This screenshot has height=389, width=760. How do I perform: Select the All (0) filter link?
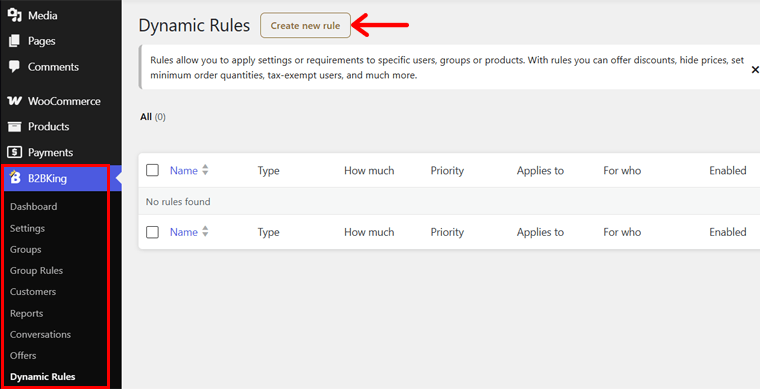(x=153, y=117)
